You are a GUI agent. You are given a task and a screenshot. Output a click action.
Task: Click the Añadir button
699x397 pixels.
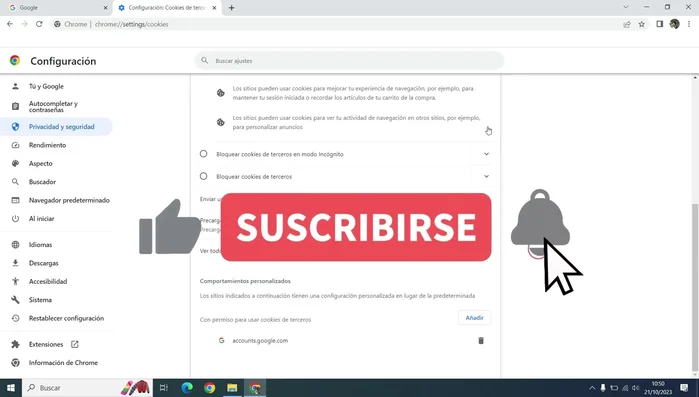coord(474,318)
